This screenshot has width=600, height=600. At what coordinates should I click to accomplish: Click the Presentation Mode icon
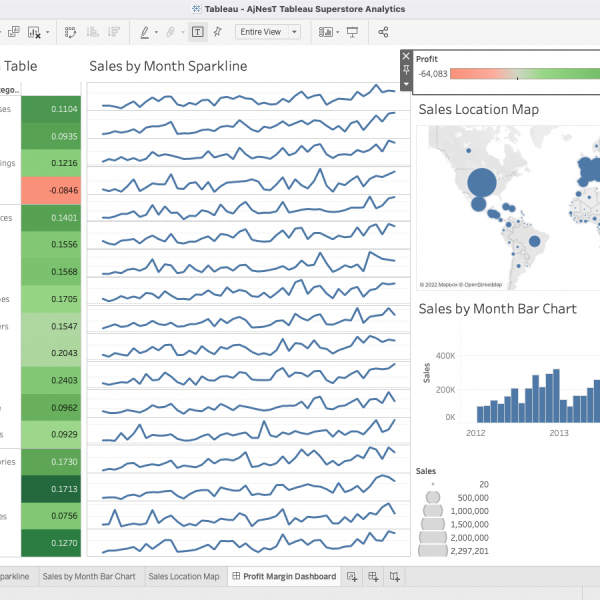tap(352, 32)
